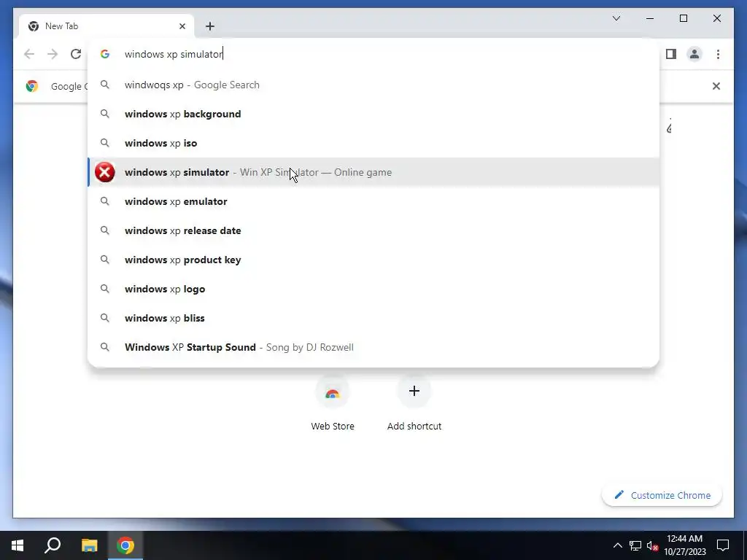The image size is (747, 560).
Task: Click the search icon beside windows xp bliss
Action: coord(105,318)
